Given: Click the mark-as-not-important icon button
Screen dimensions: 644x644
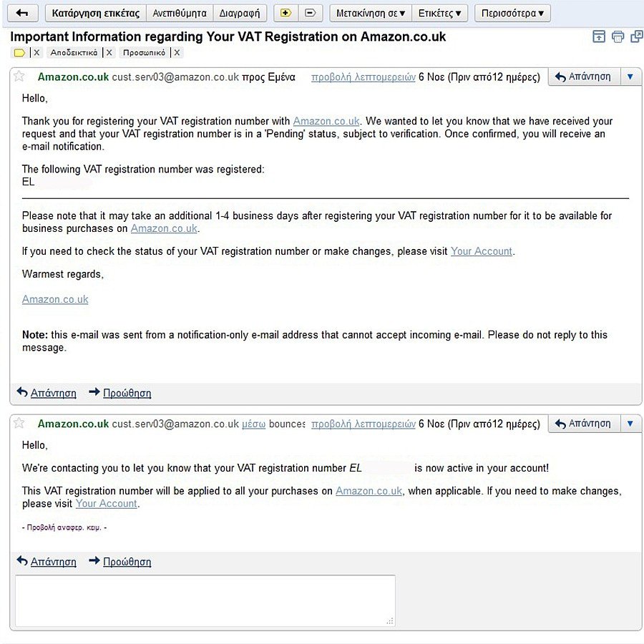Looking at the screenshot, I should tap(310, 13).
